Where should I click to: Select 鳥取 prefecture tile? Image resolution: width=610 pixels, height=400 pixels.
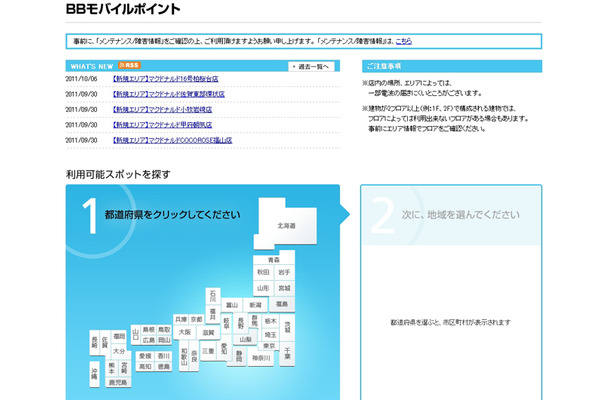pyautogui.click(x=164, y=330)
